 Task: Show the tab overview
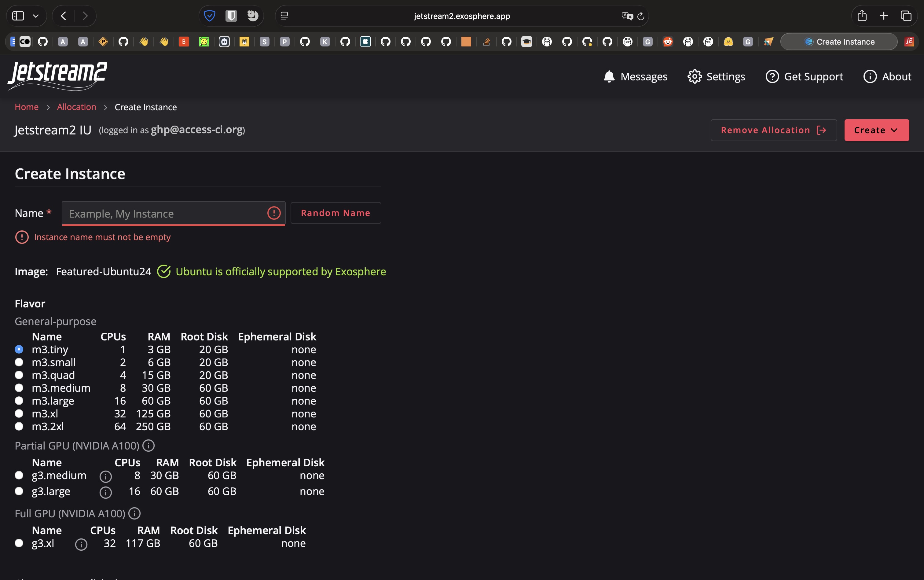tap(906, 16)
